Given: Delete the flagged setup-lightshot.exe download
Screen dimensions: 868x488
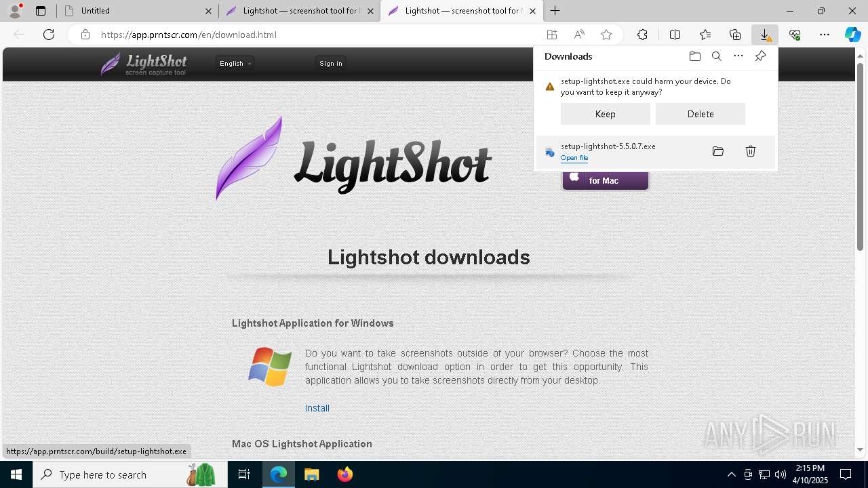Looking at the screenshot, I should click(x=701, y=114).
